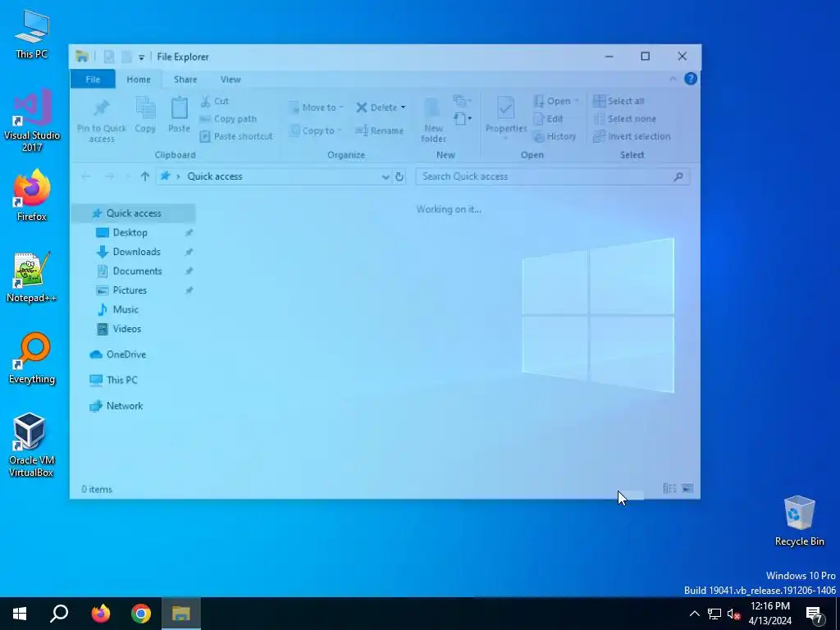Switch to the Share ribbon tab
The height and width of the screenshot is (630, 840).
click(x=185, y=80)
